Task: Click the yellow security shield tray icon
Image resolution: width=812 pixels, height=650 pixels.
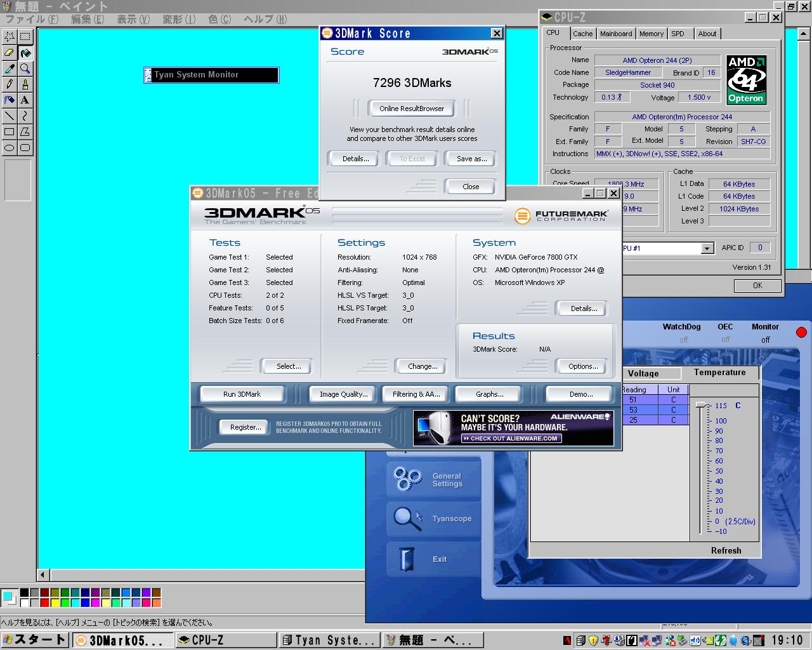Action: (x=593, y=640)
